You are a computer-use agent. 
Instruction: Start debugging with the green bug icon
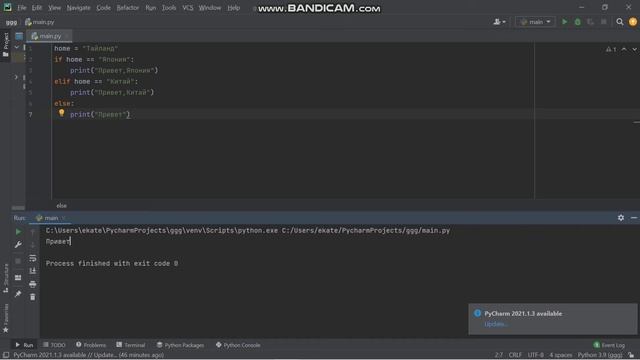click(578, 22)
